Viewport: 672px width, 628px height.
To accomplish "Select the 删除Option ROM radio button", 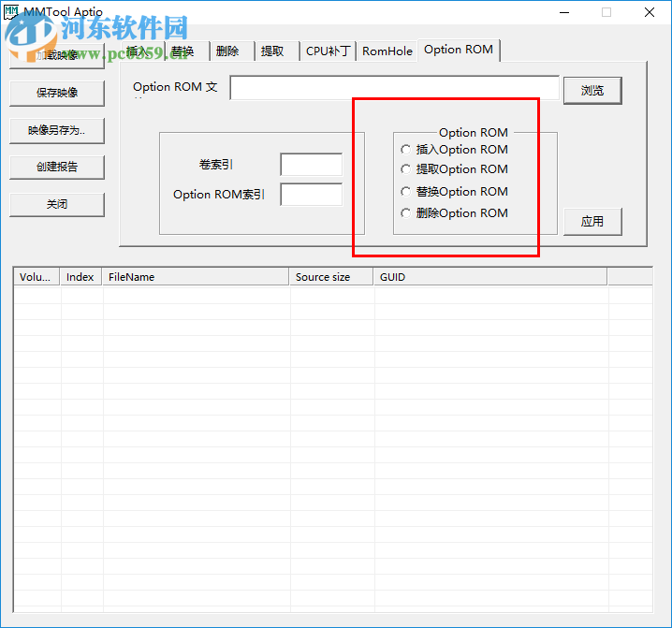I will click(x=454, y=213).
